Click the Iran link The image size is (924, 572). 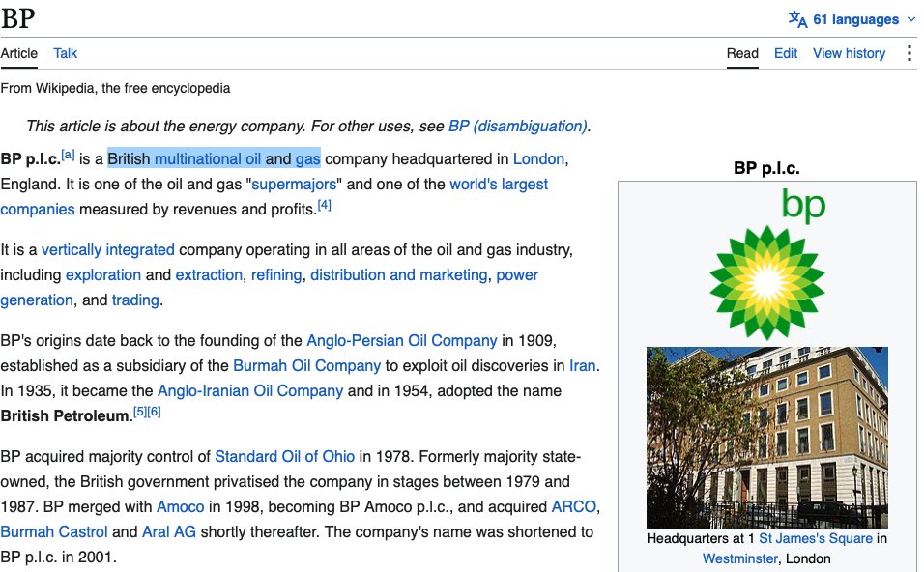[x=582, y=366]
